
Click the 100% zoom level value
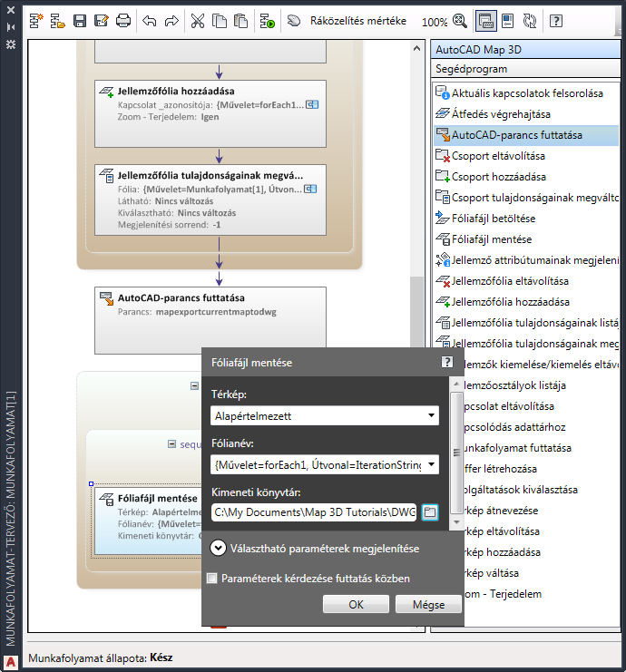pyautogui.click(x=435, y=22)
